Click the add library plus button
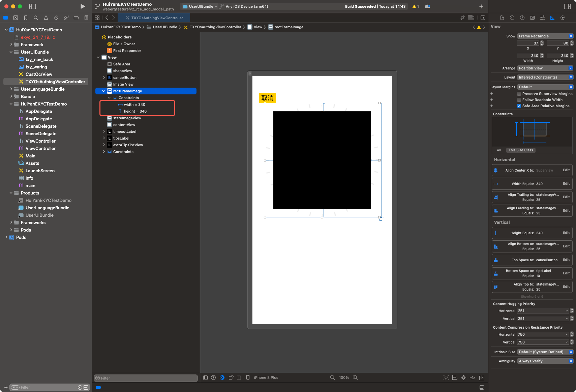 click(481, 6)
